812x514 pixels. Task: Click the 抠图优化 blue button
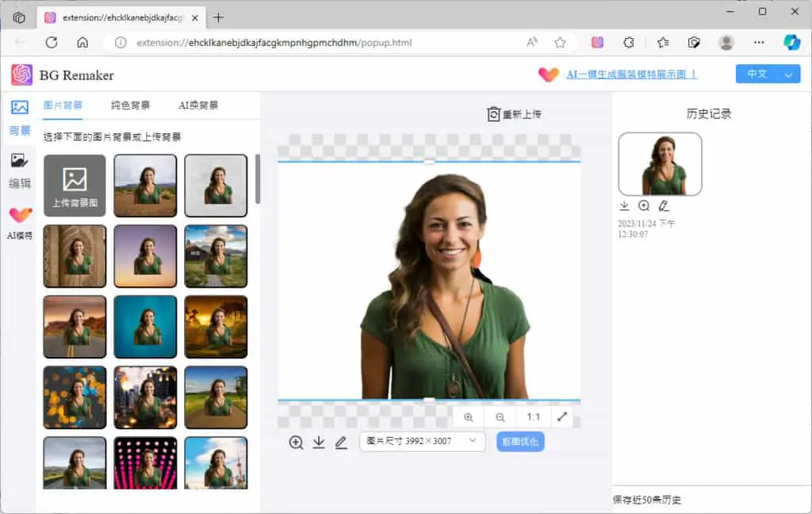[520, 442]
